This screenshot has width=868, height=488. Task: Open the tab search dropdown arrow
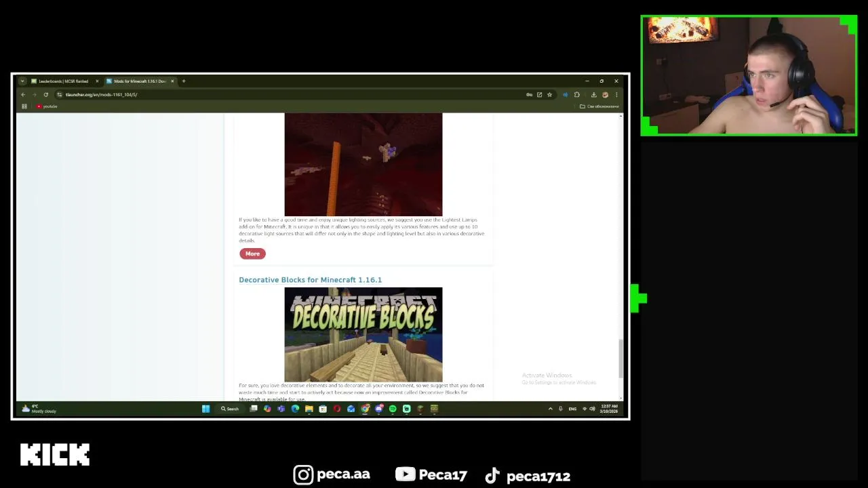tap(22, 81)
